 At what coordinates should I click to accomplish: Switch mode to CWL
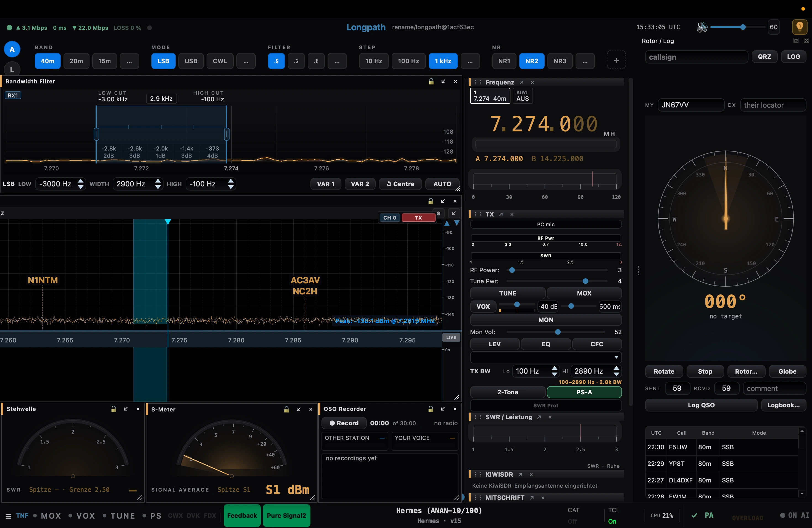point(220,61)
